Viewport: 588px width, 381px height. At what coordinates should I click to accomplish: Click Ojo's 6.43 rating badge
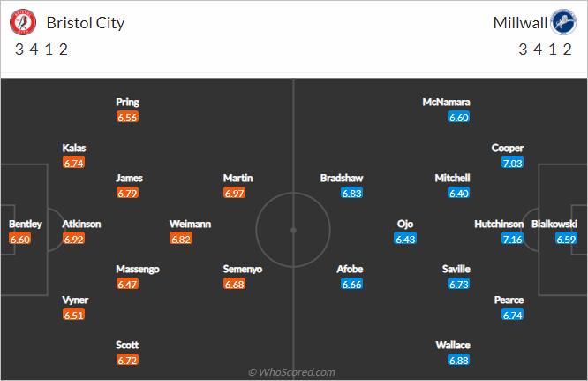pyautogui.click(x=405, y=239)
